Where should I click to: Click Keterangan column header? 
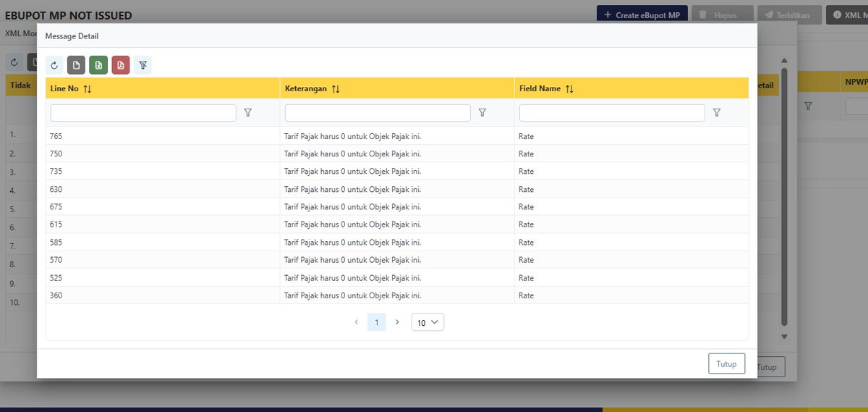click(x=397, y=88)
